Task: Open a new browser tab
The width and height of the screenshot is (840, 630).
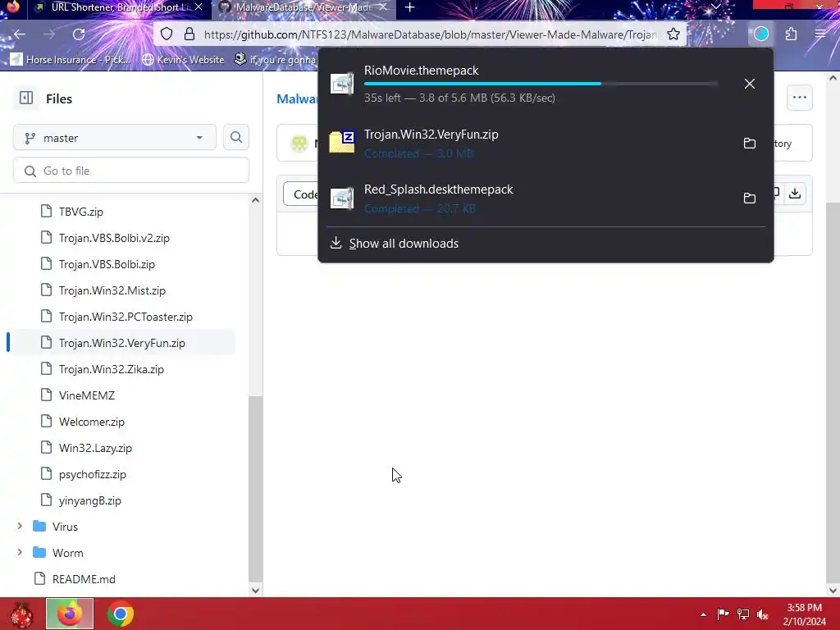Action: (x=410, y=7)
